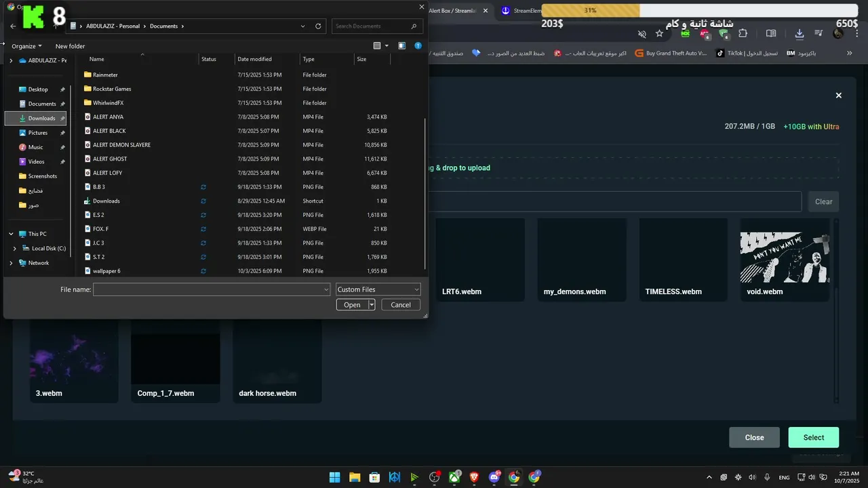Click the Open button in dialog
The image size is (868, 488).
click(352, 305)
